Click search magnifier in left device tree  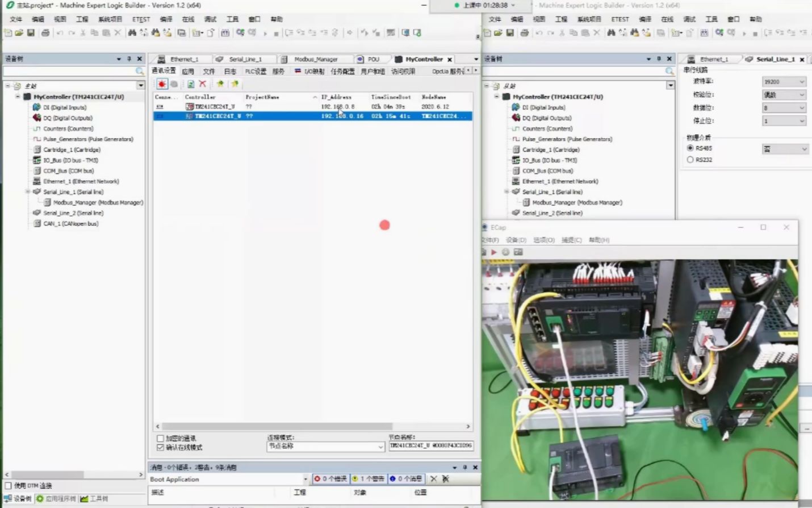click(x=139, y=71)
